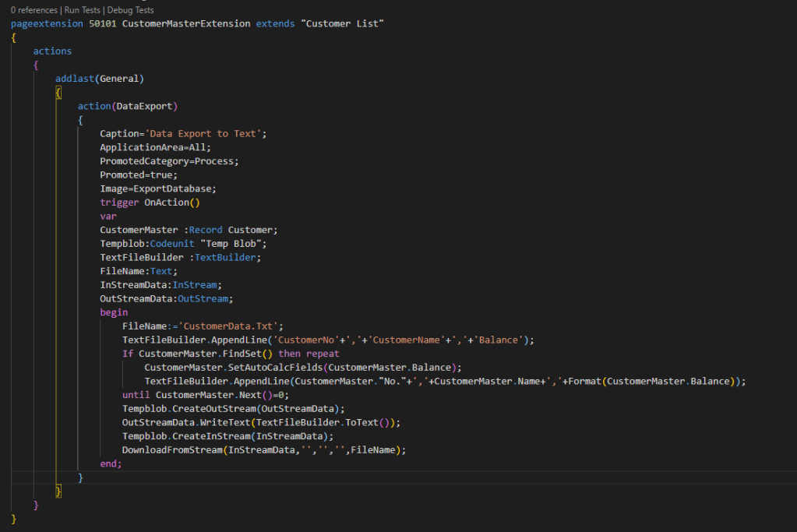This screenshot has width=797, height=532.
Task: Click the PromotedCategory=Process property
Action: click(x=169, y=161)
